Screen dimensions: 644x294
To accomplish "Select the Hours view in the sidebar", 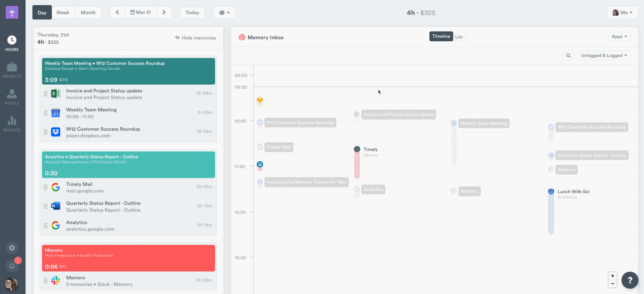I will point(12,42).
